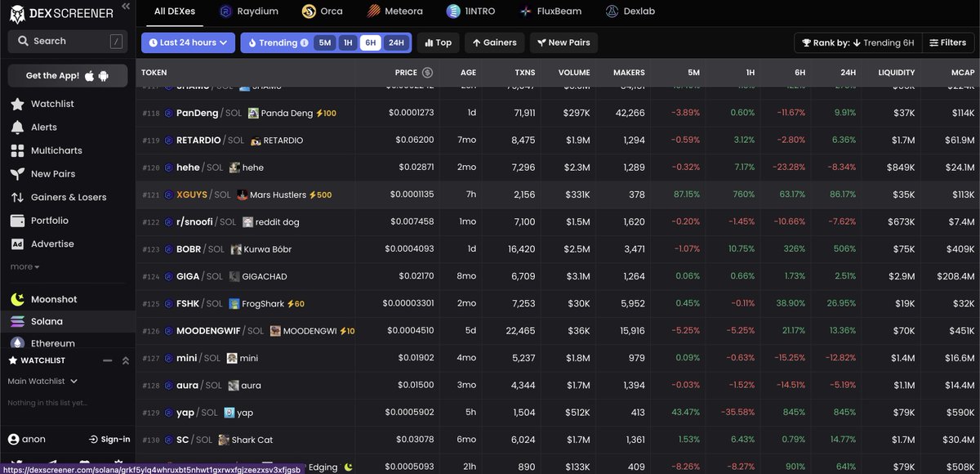Screen dimensions: 980x474
Task: Click the New Pairs toolbar button
Action: click(x=563, y=42)
